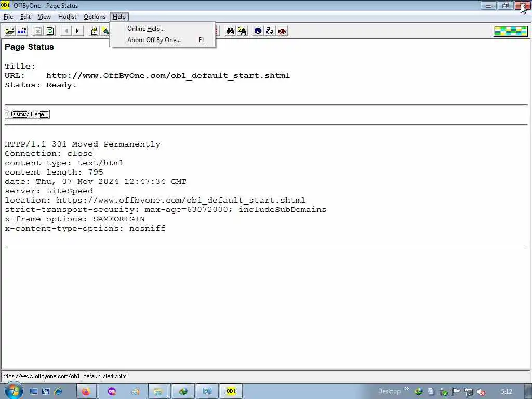The width and height of the screenshot is (532, 399).
Task: Click the status bar URL text
Action: pyautogui.click(x=65, y=376)
